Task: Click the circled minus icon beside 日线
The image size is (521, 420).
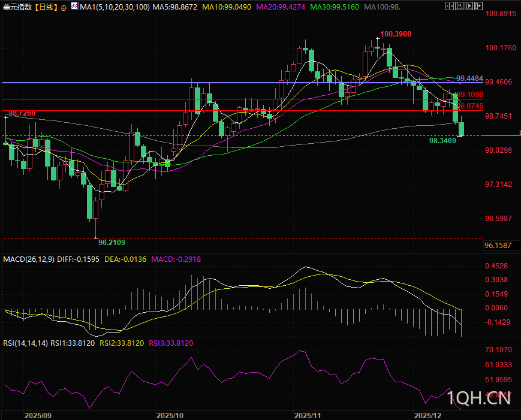Action: 64,7
